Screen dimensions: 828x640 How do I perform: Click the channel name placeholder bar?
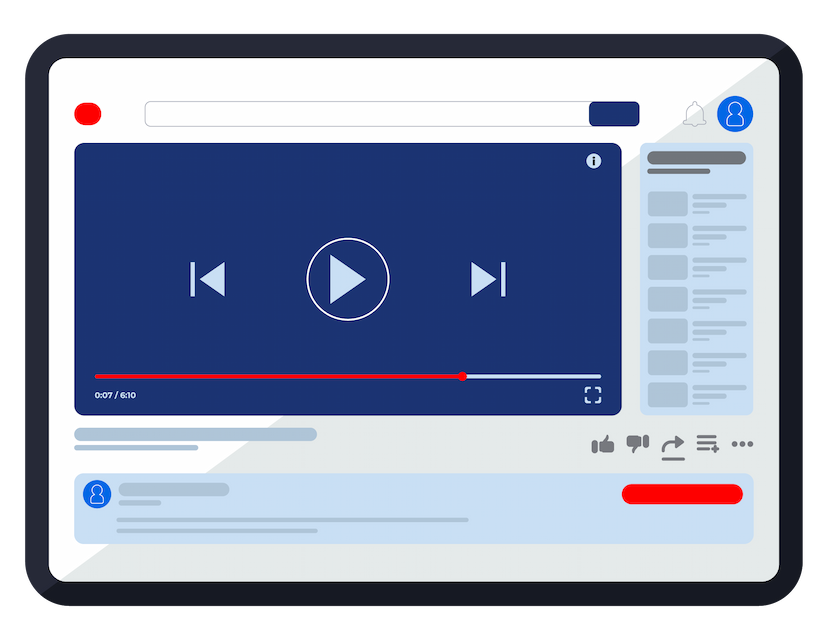click(x=174, y=490)
